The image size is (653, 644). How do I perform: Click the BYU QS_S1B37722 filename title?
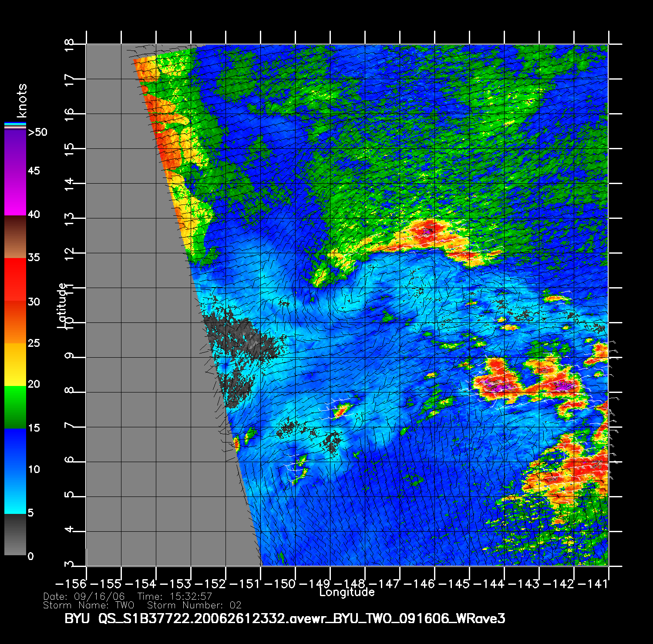[285, 618]
